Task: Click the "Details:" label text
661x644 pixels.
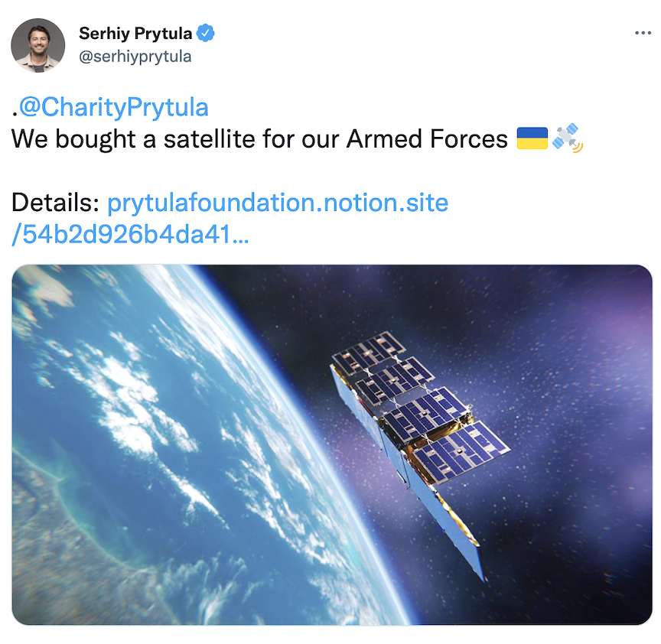Action: [56, 203]
